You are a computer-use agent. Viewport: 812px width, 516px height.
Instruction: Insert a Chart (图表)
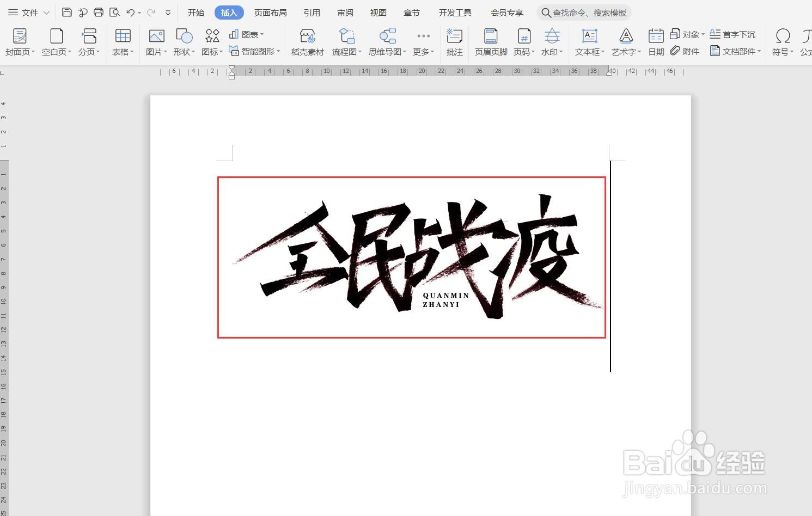point(246,34)
